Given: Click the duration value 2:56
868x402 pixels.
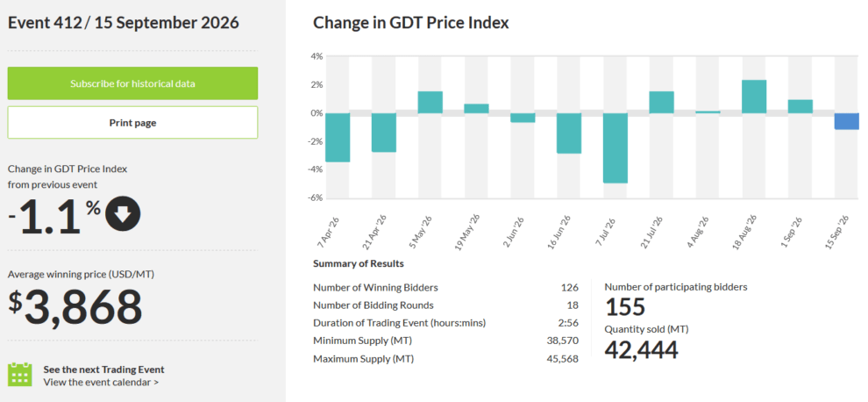Looking at the screenshot, I should point(569,323).
